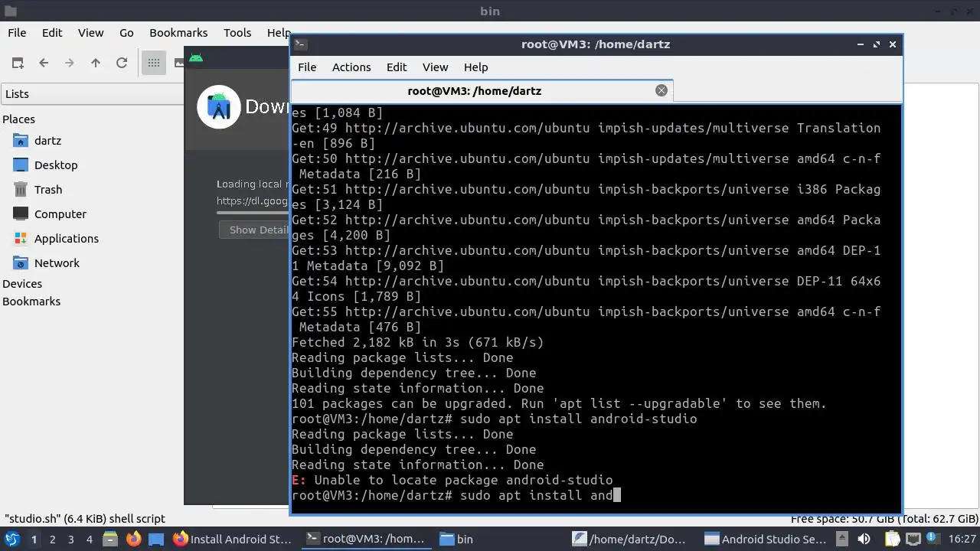The image size is (980, 551).
Task: Switch to the Android Studio Setup taskbar window
Action: point(765,539)
